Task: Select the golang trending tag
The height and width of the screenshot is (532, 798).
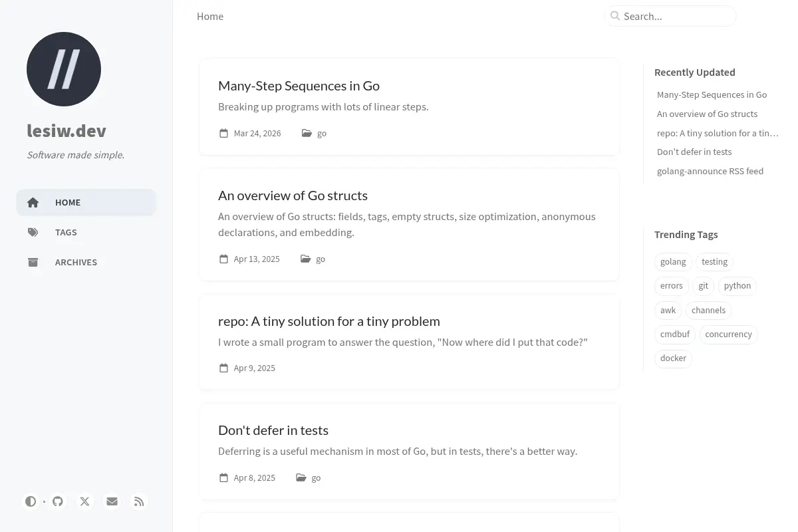Action: 673,261
